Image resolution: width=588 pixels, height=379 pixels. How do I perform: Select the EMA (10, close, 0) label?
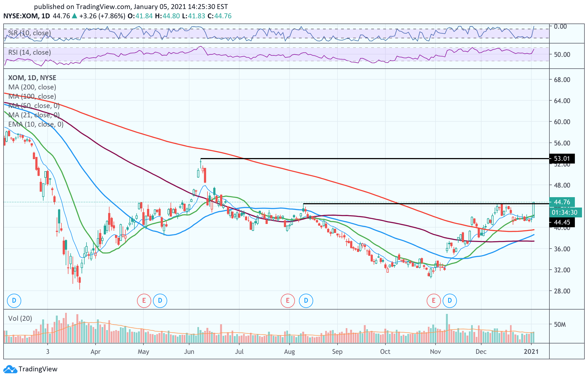pos(36,124)
